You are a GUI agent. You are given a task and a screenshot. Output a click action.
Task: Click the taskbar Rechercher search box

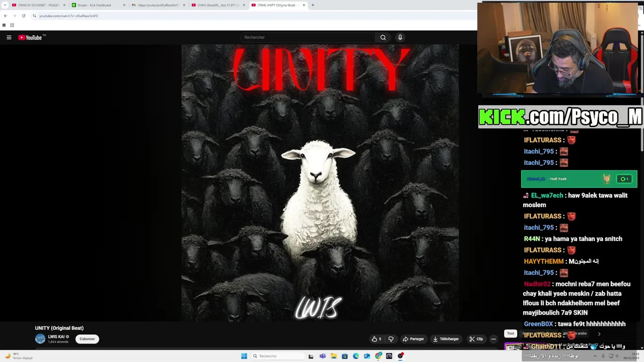pos(278,356)
